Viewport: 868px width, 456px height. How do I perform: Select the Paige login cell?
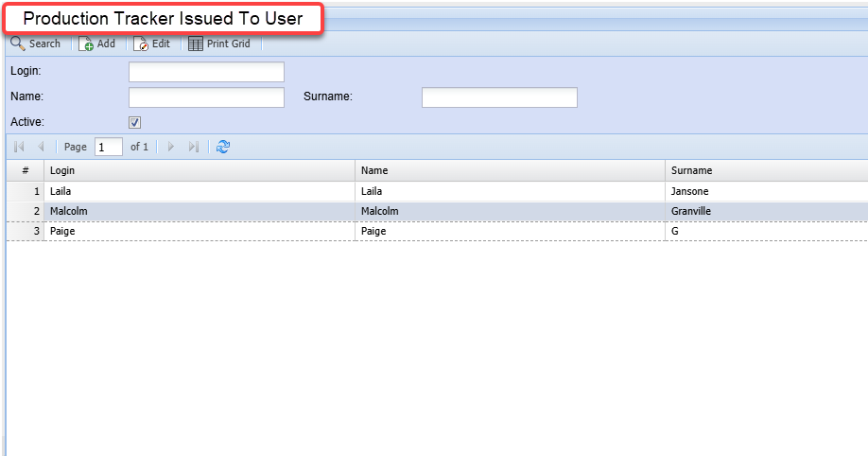click(x=200, y=231)
